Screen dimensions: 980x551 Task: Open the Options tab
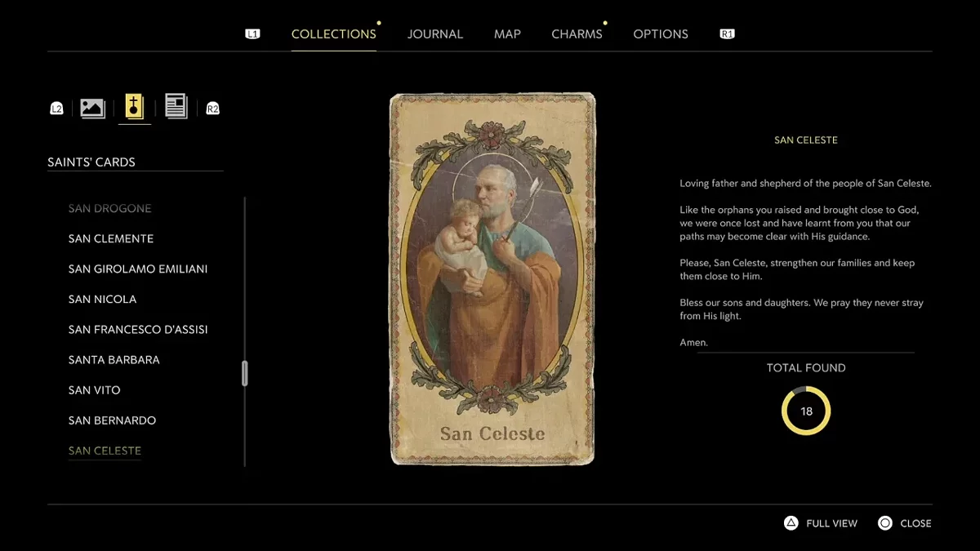(x=661, y=34)
